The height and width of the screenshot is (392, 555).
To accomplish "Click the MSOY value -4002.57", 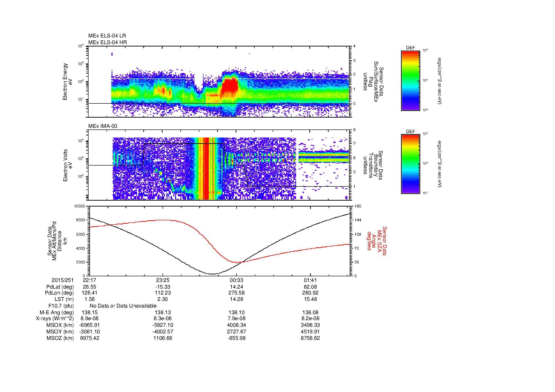I will pos(163,332).
